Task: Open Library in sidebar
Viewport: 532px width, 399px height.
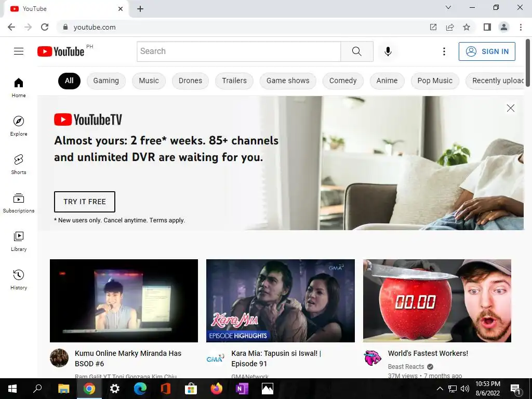Action: [x=19, y=241]
